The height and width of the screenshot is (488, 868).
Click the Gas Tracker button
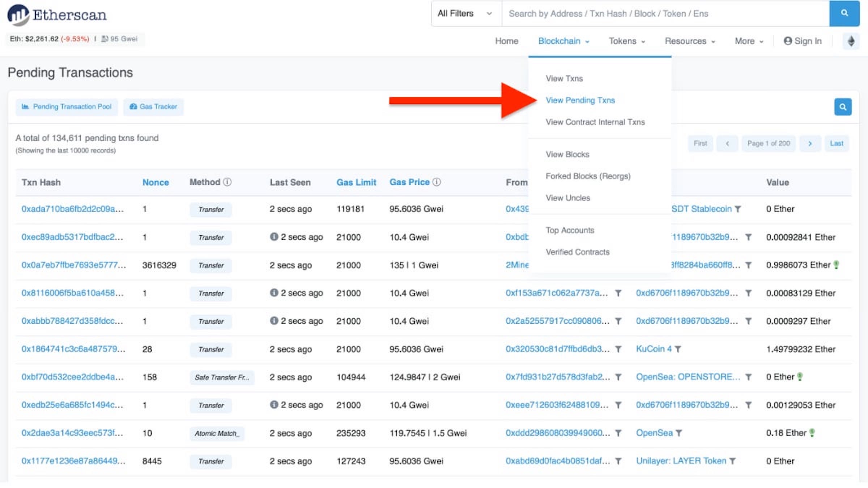[x=153, y=107]
